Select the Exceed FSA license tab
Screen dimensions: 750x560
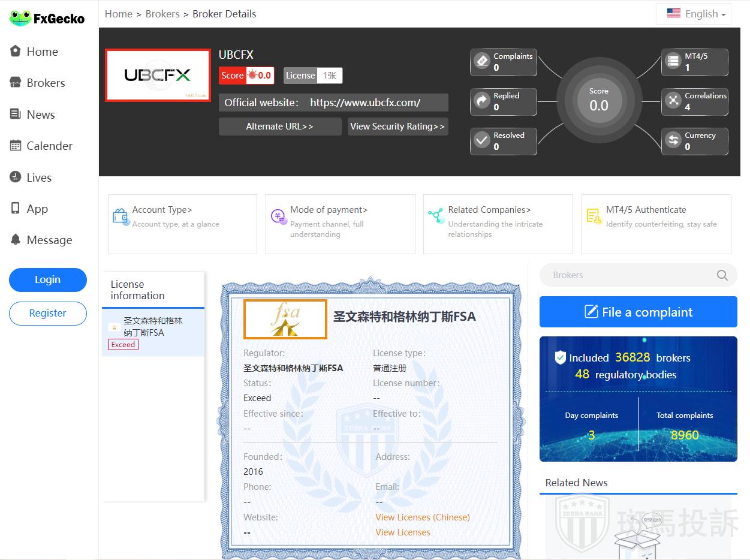pos(153,332)
